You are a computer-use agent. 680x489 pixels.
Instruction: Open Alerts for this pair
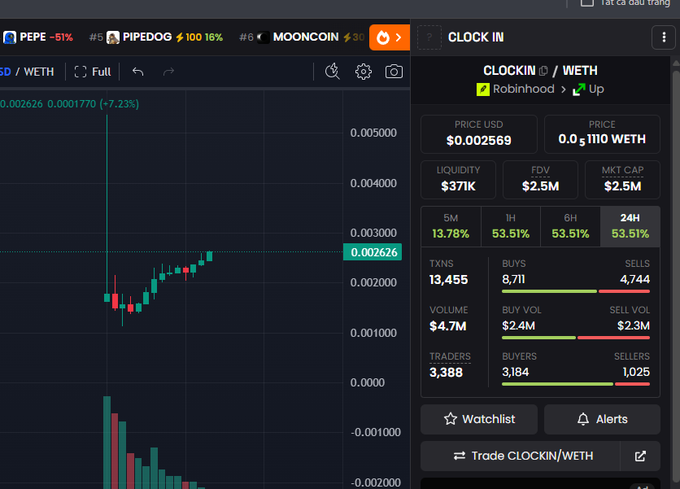(602, 419)
